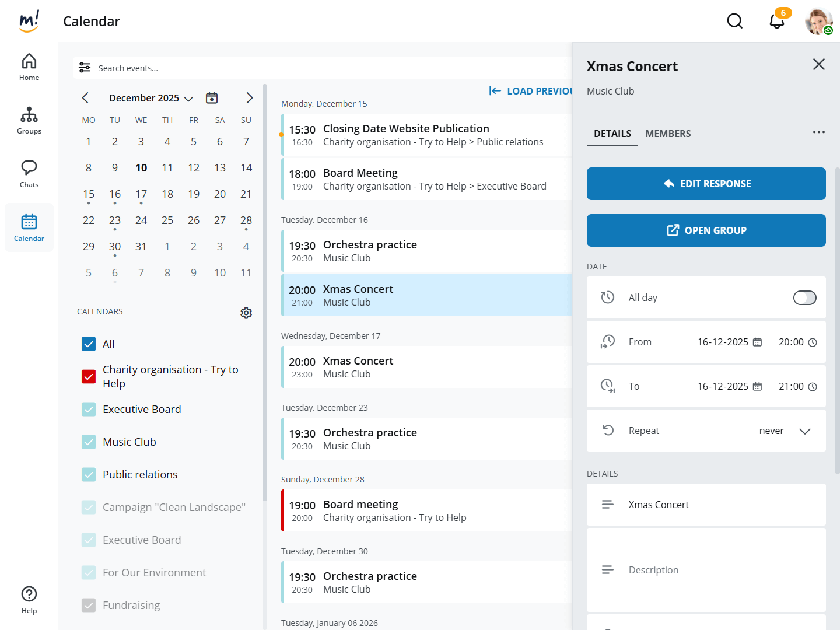Toggle the All day switch
This screenshot has height=630, width=840.
tap(804, 298)
